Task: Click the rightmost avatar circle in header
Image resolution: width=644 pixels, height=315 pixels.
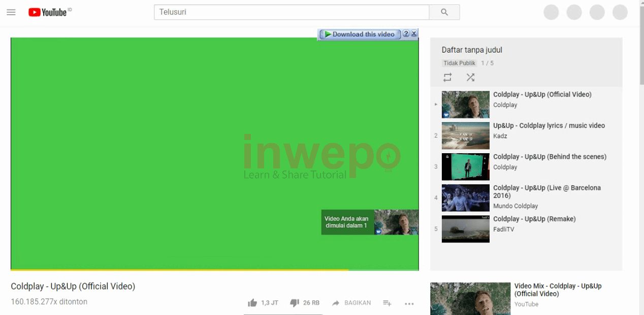Action: (x=620, y=12)
